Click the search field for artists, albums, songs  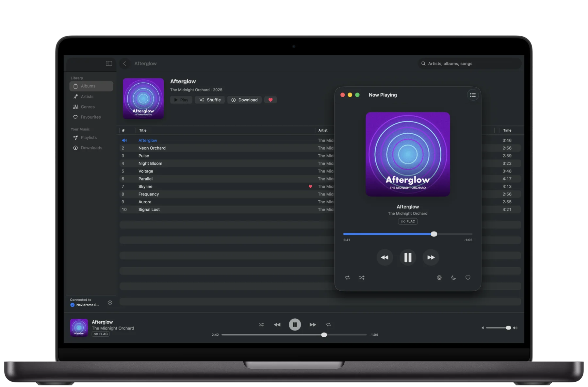[x=469, y=63]
